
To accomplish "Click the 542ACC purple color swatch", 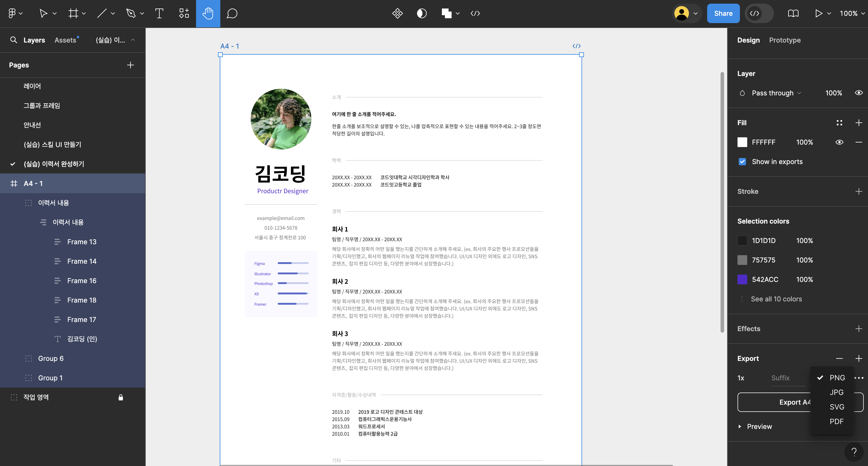I will click(x=742, y=279).
